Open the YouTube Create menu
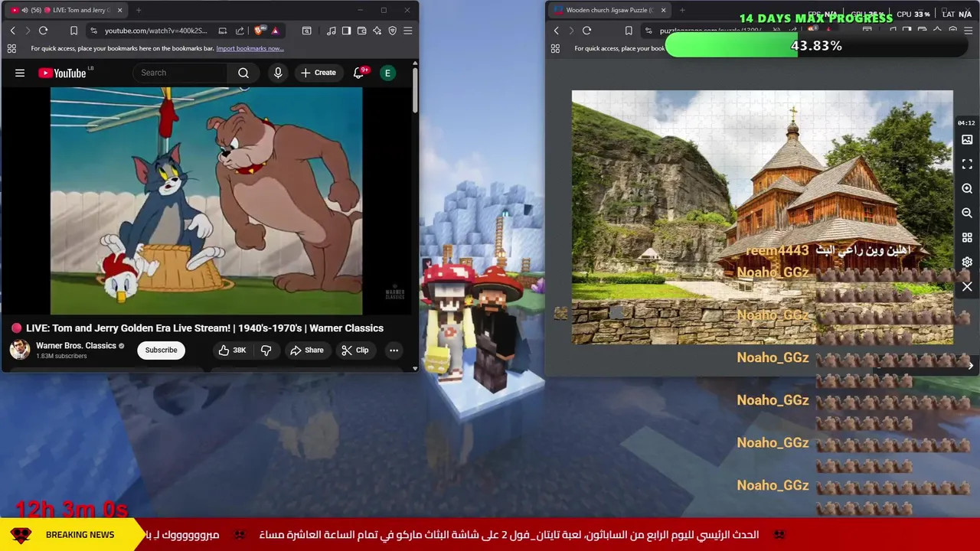 [x=318, y=73]
